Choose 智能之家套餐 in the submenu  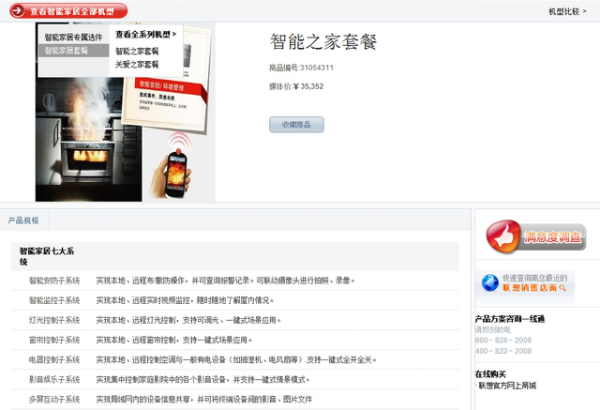pos(137,51)
